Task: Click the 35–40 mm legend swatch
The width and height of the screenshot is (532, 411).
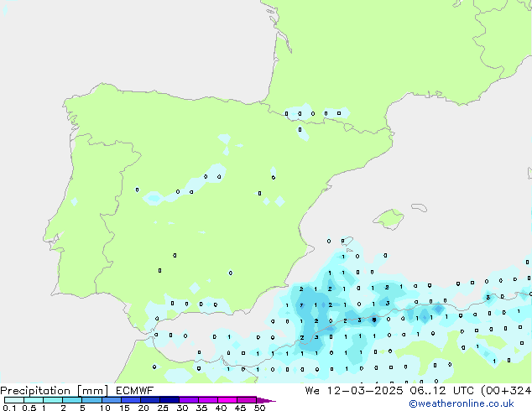Action: pyautogui.click(x=208, y=400)
